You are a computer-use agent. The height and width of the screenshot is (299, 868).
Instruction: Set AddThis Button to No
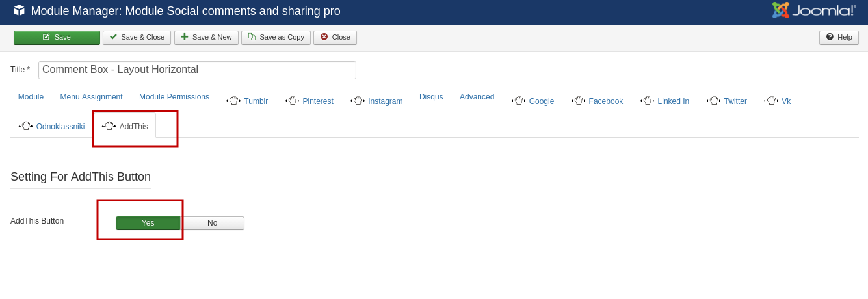pyautogui.click(x=213, y=223)
